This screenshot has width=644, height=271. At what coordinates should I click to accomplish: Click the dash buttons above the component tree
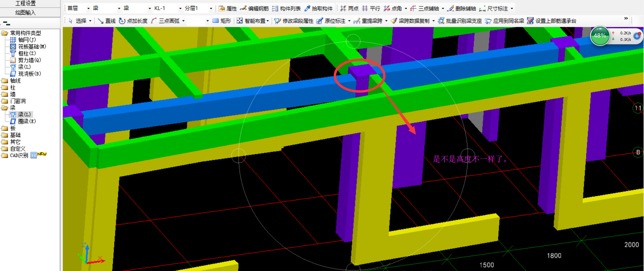(6, 23)
